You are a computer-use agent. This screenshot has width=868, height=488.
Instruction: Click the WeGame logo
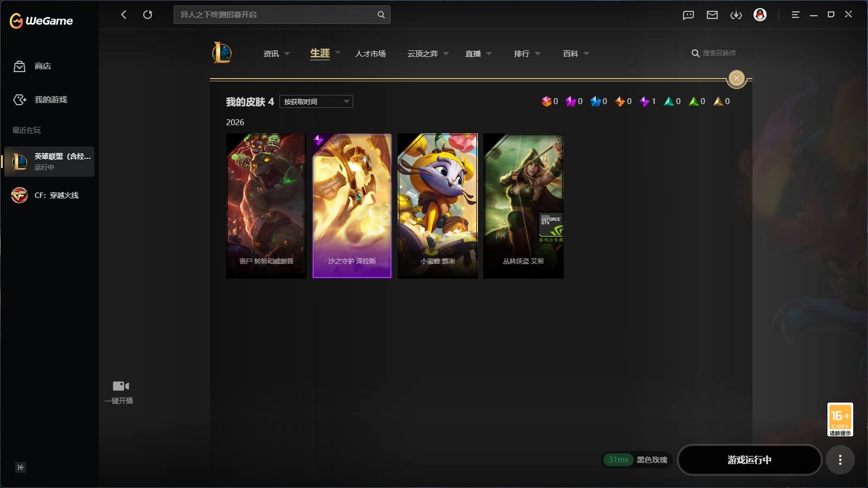(x=41, y=21)
